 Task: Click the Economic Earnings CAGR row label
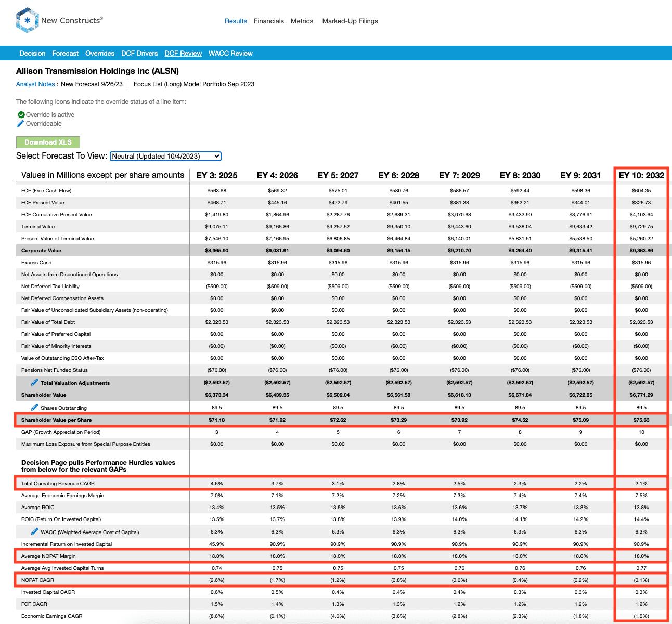52,616
